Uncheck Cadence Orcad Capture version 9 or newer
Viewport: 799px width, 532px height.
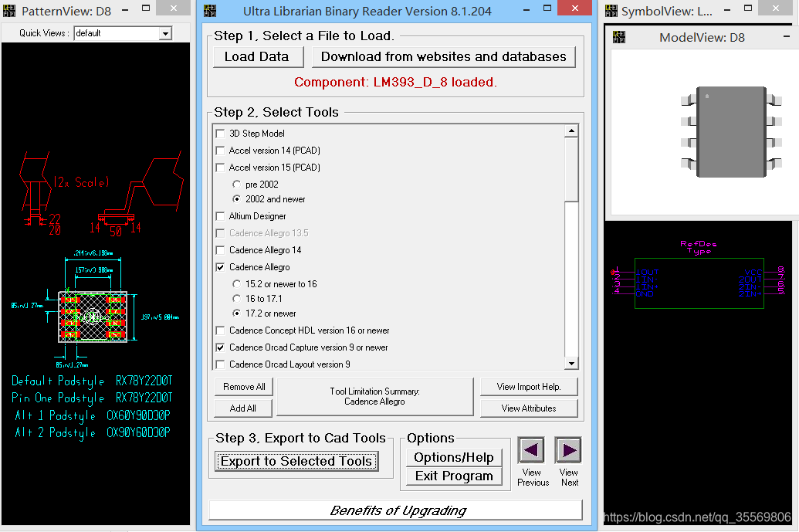(x=221, y=347)
